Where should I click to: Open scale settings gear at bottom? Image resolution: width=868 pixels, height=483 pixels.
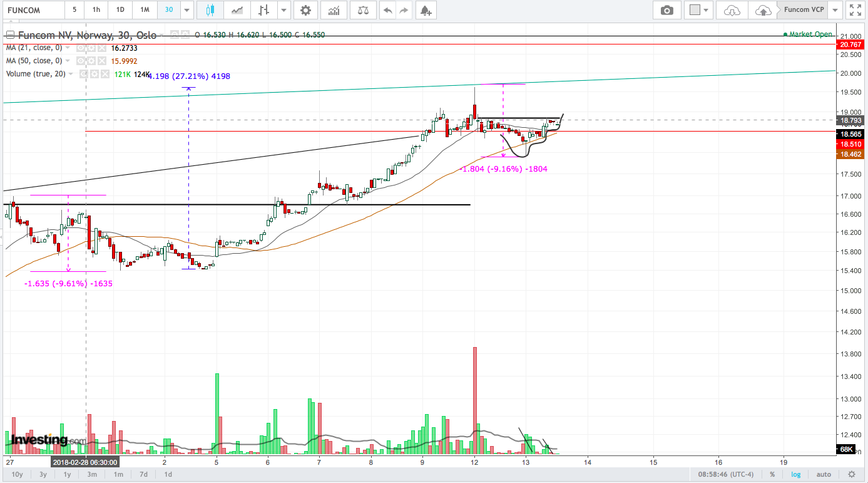(852, 474)
